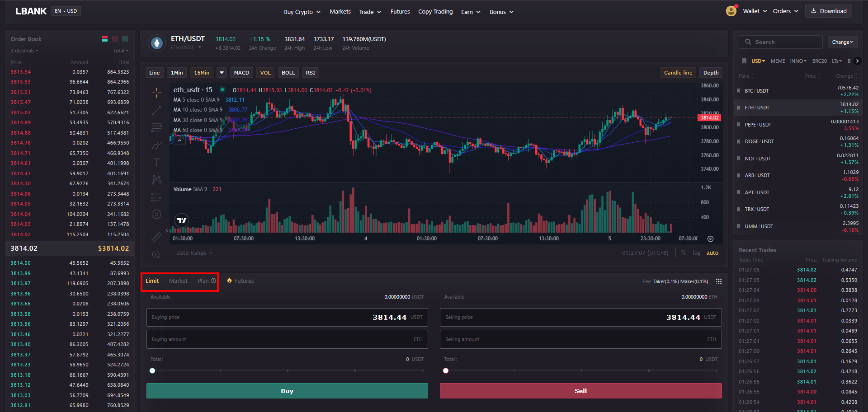
Task: Favorite the DOGE/USDT pair
Action: (x=739, y=141)
